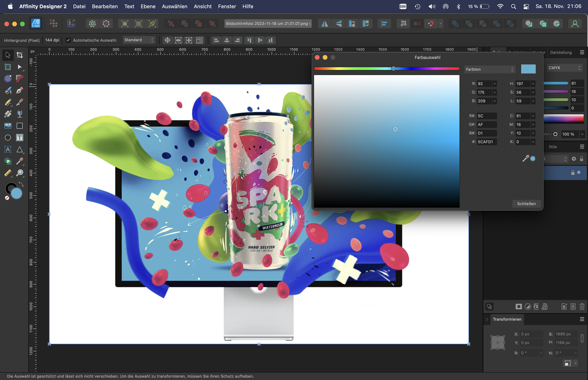Switch to the Pixel Persona
Image resolution: width=588 pixels, height=380 pixels.
click(x=53, y=23)
